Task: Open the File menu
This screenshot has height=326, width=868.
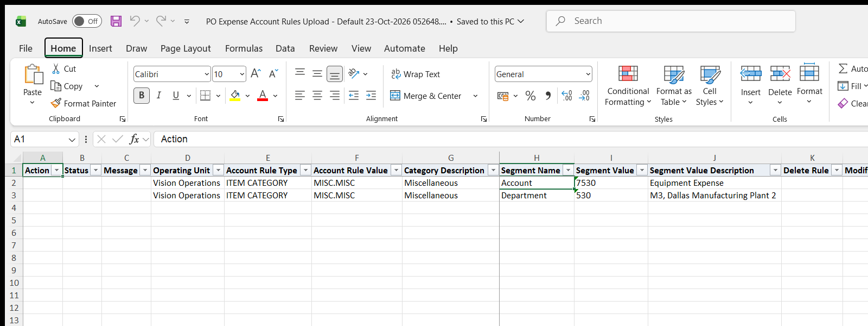Action: (25, 48)
